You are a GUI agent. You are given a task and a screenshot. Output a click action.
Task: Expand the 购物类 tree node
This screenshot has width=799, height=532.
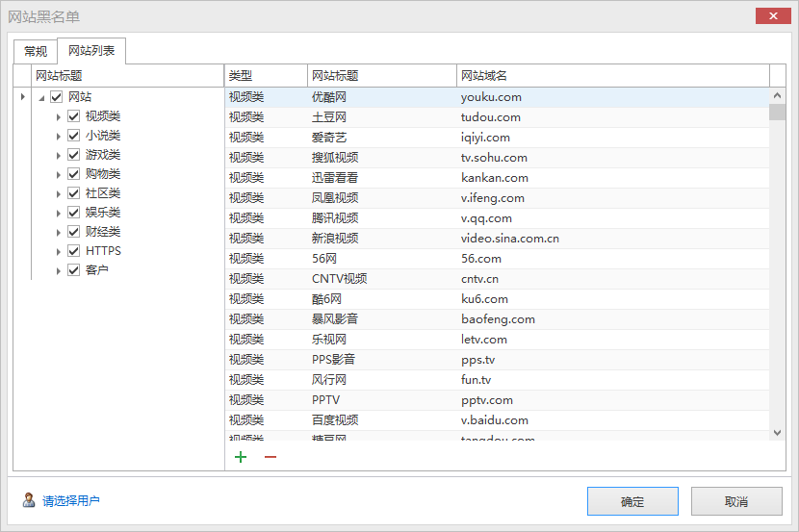[x=58, y=175]
